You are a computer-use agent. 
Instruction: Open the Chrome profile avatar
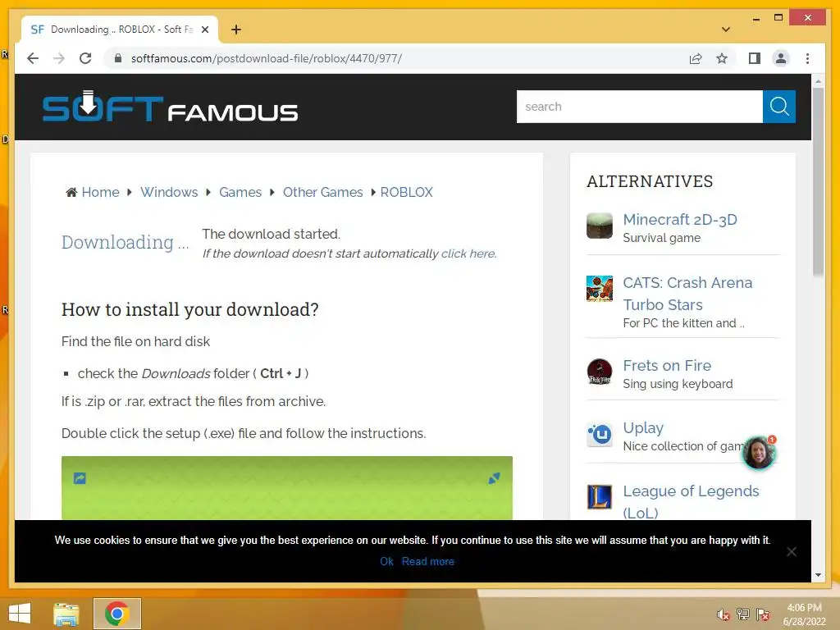pyautogui.click(x=781, y=58)
